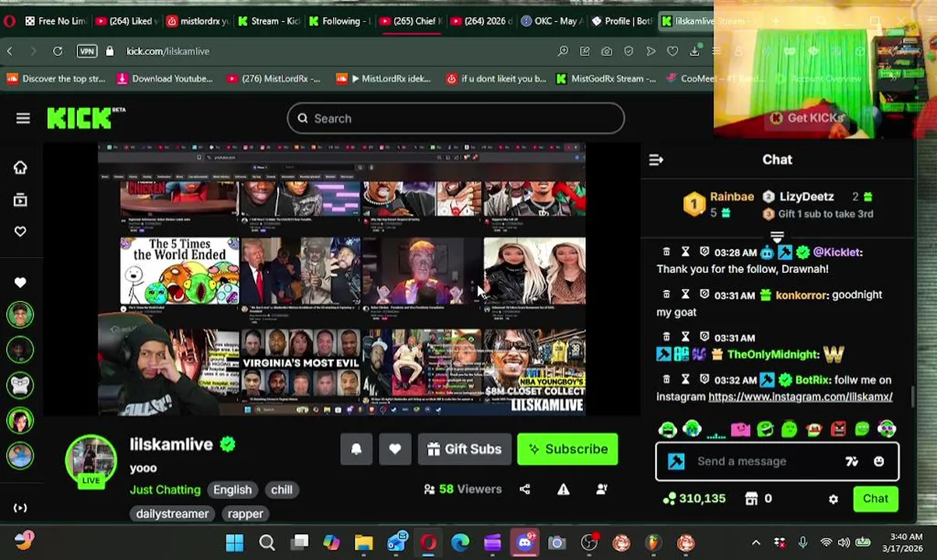Image resolution: width=937 pixels, height=560 pixels.
Task: Open lilskamlive's LIVE avatar
Action: tap(91, 461)
